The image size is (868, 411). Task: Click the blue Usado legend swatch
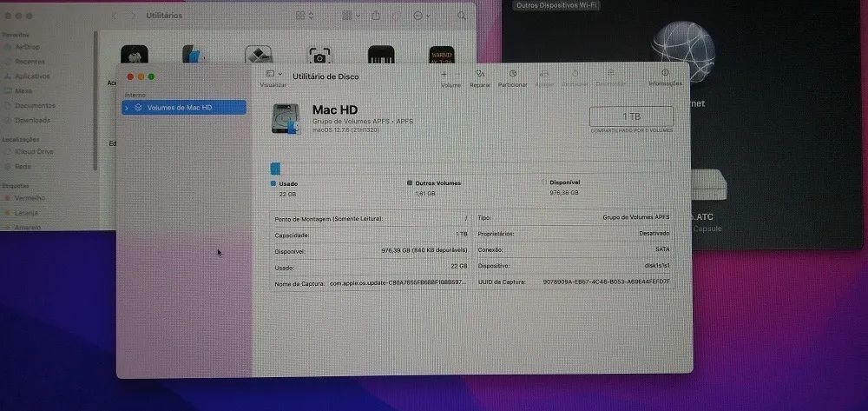(x=273, y=183)
